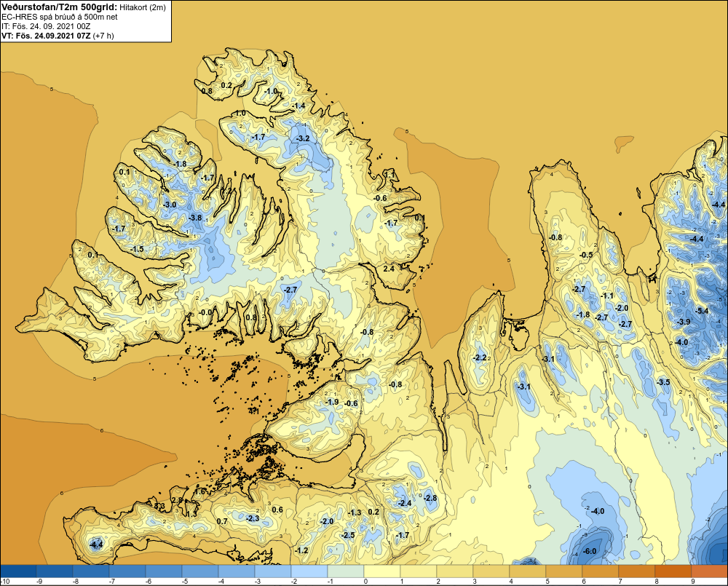Select legend swatch between -1 and 0

(x=346, y=571)
